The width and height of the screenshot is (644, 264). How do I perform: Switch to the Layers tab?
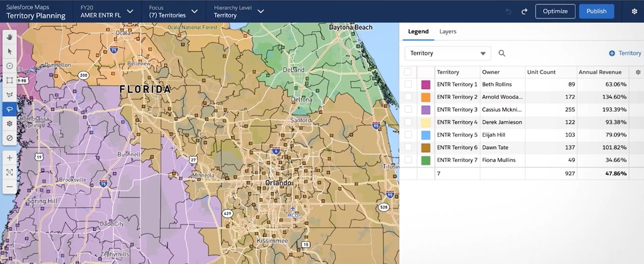[x=448, y=32]
